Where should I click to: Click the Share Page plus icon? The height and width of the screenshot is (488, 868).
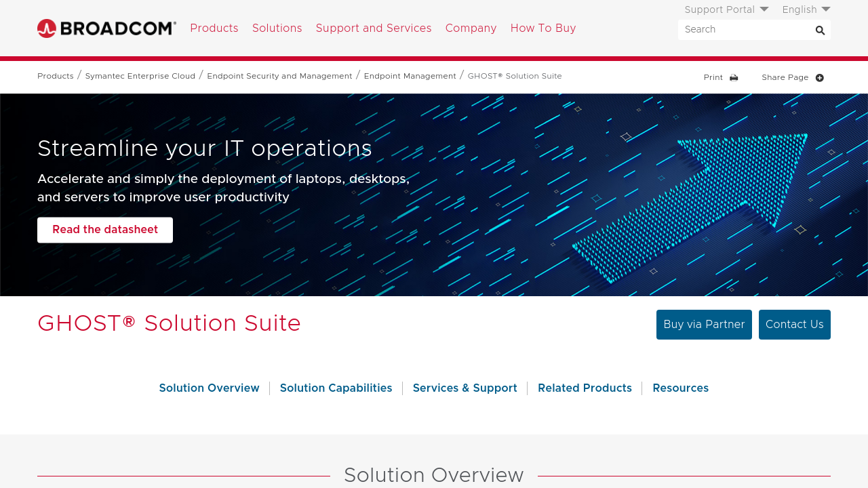(x=820, y=78)
